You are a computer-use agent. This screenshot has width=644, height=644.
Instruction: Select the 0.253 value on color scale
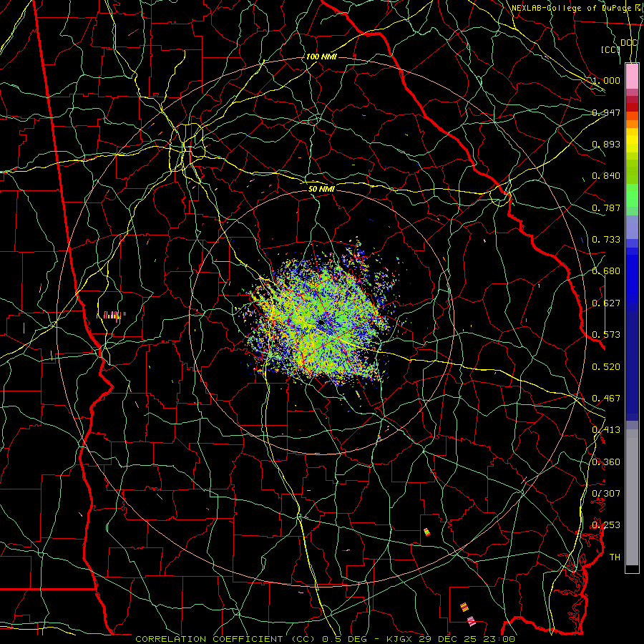point(606,525)
